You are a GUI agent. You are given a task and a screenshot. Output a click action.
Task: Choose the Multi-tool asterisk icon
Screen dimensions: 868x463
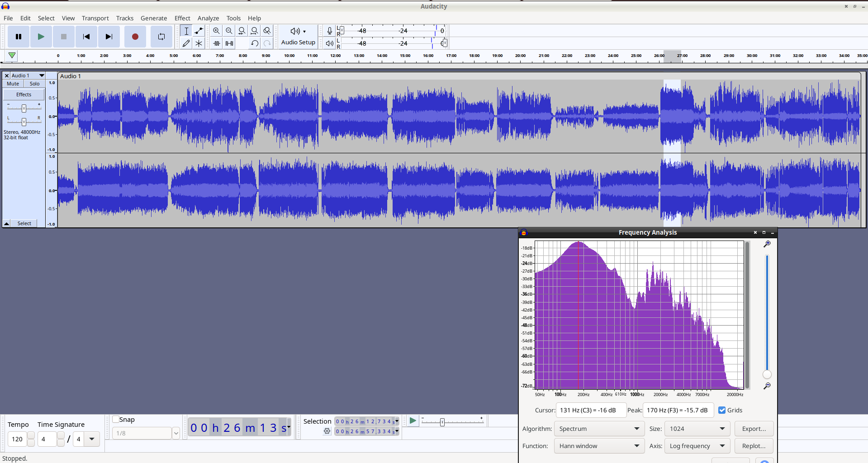(199, 43)
